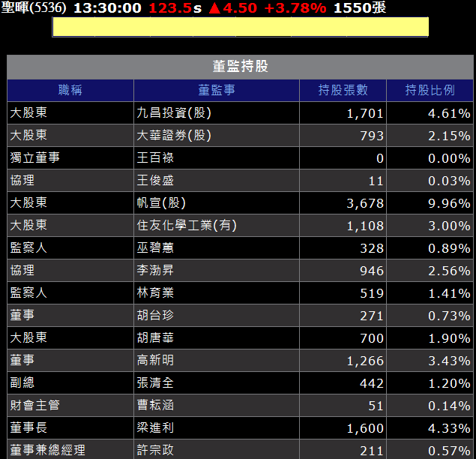
Task: Click the 1.41% ratio value
Action: (x=449, y=293)
